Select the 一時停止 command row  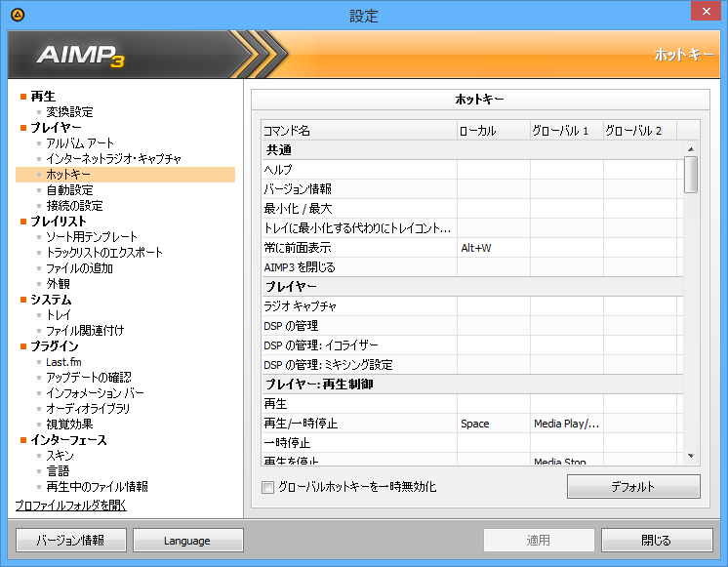(472, 442)
